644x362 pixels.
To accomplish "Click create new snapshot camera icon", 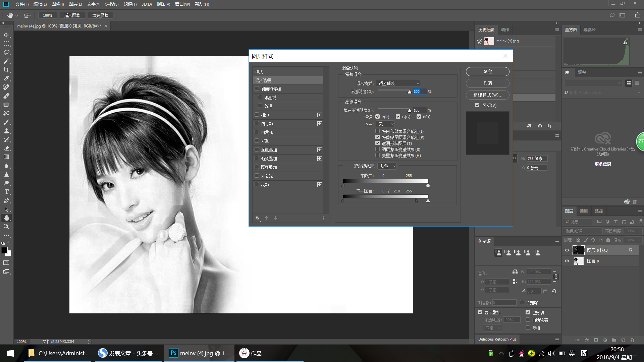I will tap(540, 126).
